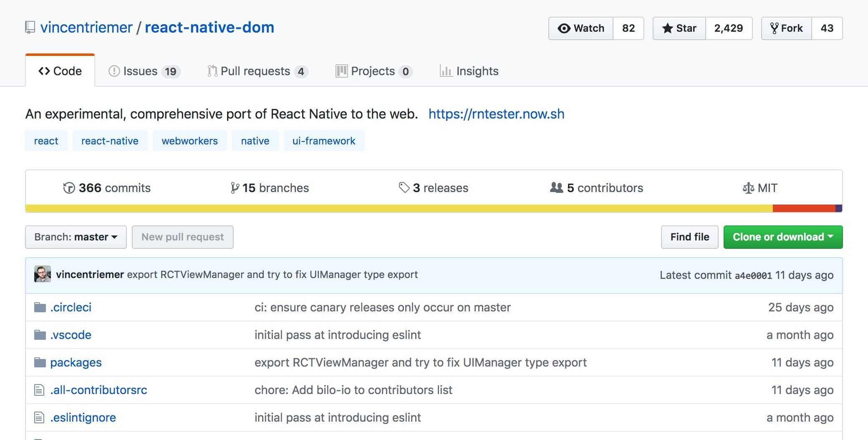Image resolution: width=868 pixels, height=440 pixels.
Task: Click the react-native topic tag
Action: click(x=110, y=141)
